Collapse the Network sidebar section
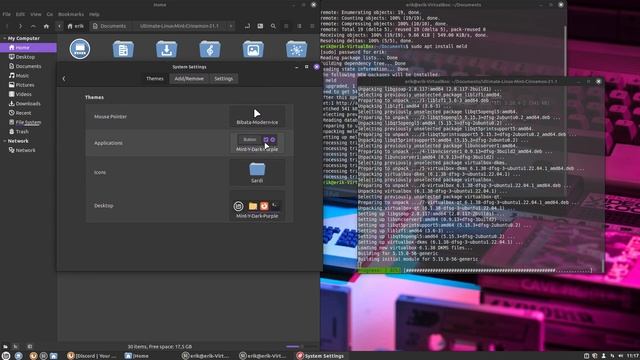 point(4,141)
